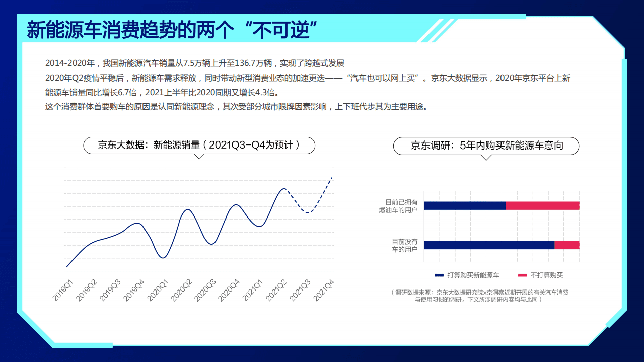Select the slide title 新能源车消费趋势的两个不可逆
This screenshot has width=644, height=362.
point(171,29)
